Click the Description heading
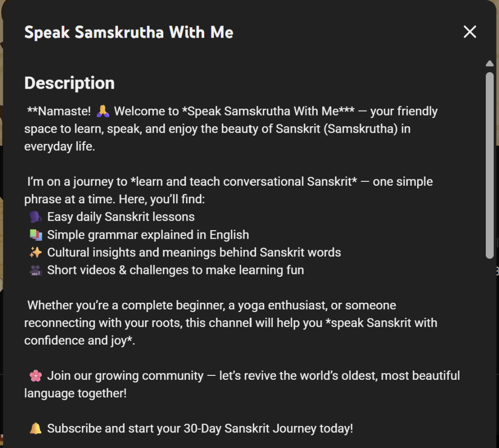 click(x=69, y=83)
